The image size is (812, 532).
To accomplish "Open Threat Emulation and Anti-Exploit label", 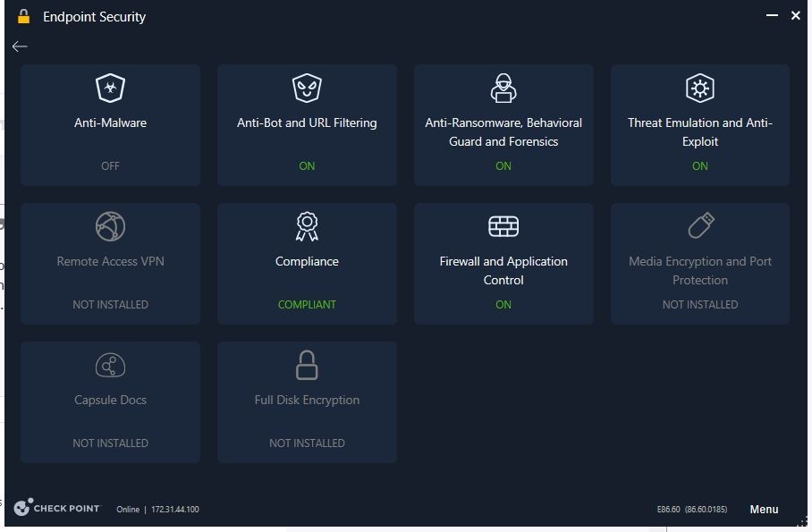I will (699, 131).
